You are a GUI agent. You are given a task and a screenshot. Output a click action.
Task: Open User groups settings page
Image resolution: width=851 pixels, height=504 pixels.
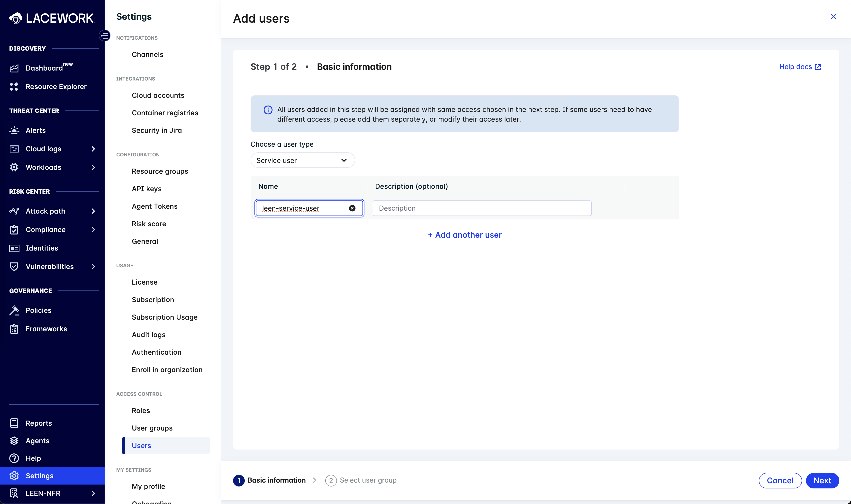(x=152, y=428)
